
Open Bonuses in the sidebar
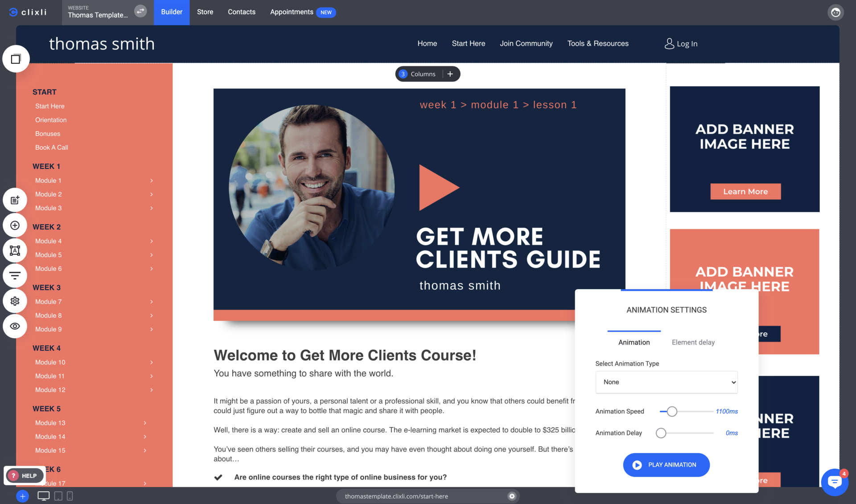pos(48,134)
